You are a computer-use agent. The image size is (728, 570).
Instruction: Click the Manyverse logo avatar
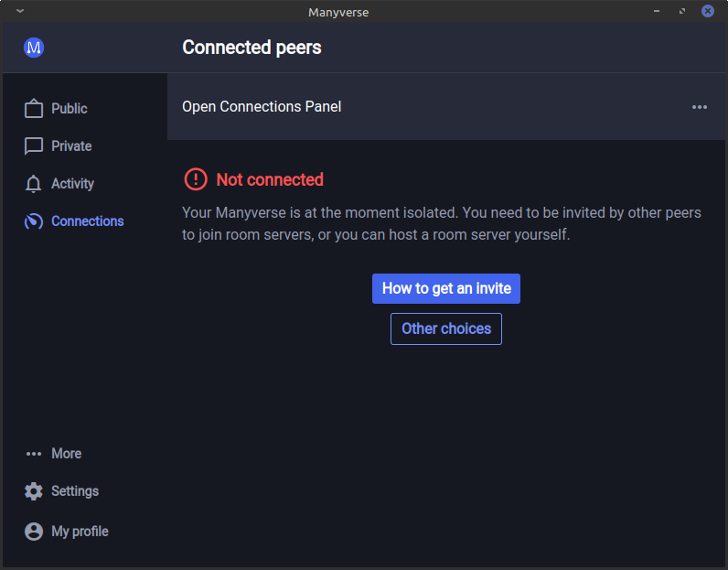point(34,48)
